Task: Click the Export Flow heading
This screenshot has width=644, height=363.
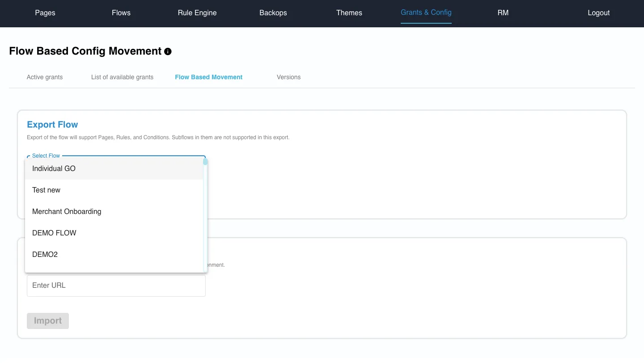Action: click(x=52, y=124)
